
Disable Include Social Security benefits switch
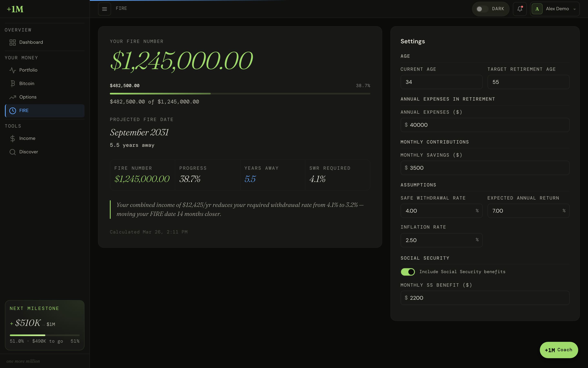408,272
